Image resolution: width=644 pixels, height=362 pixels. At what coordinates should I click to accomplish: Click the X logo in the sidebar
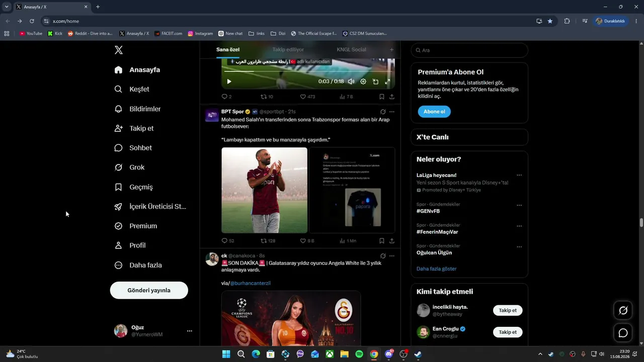point(118,50)
